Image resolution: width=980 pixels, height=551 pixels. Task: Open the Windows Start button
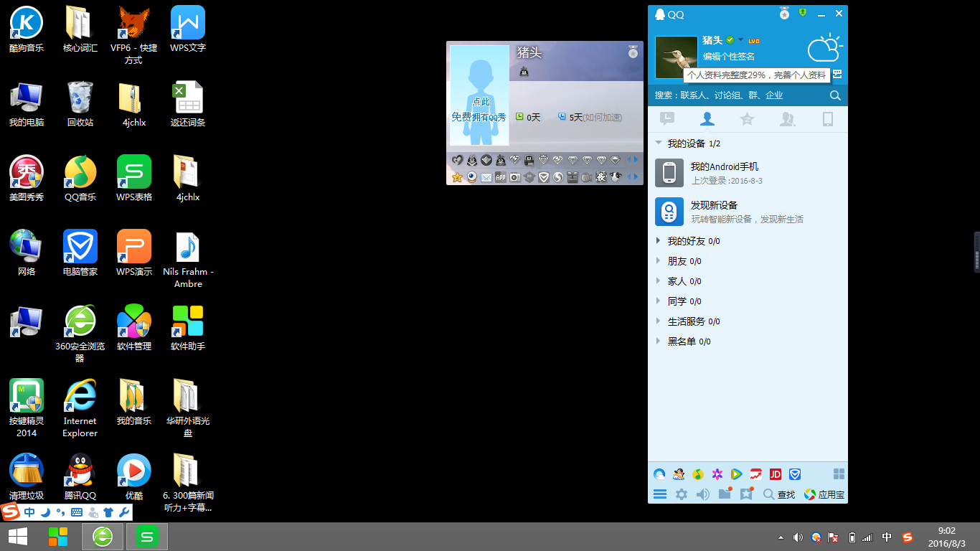pyautogui.click(x=18, y=537)
